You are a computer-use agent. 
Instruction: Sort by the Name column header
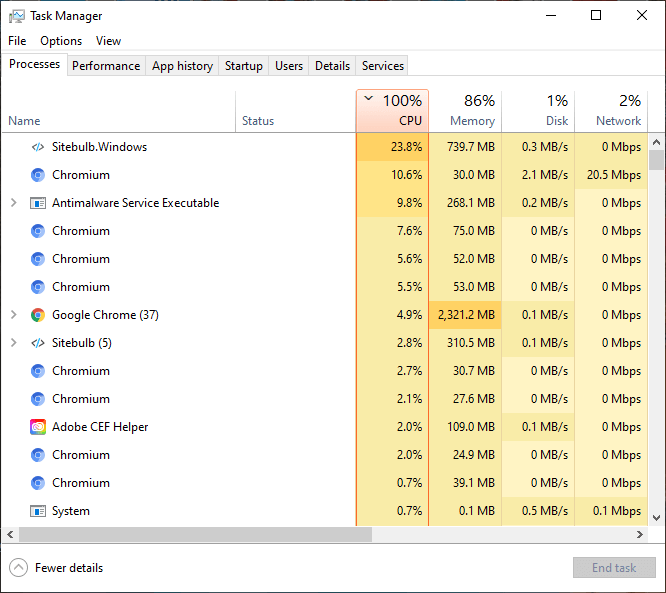click(x=119, y=111)
